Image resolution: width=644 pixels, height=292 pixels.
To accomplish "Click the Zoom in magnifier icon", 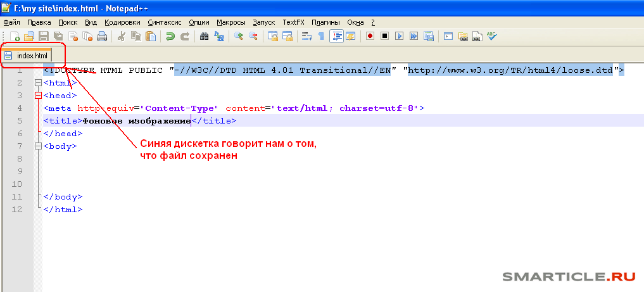I will click(239, 36).
